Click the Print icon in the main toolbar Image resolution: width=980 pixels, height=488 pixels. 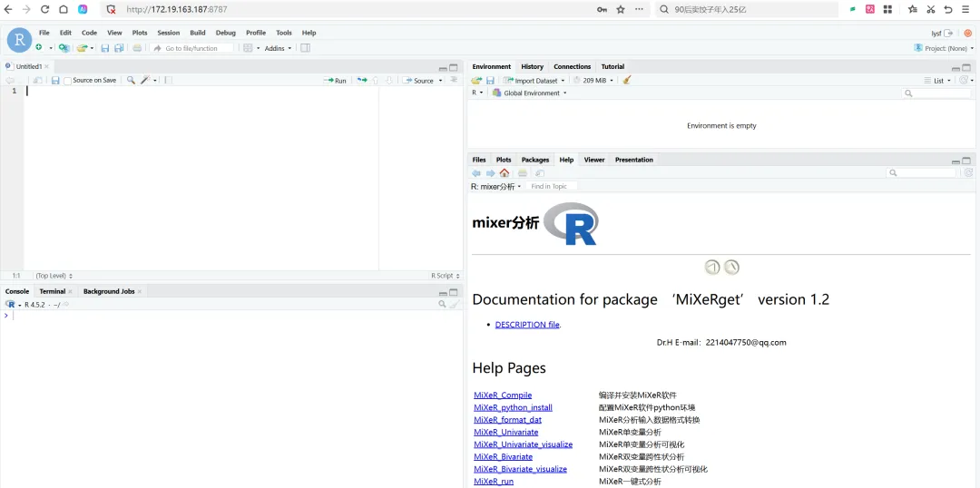pos(137,48)
